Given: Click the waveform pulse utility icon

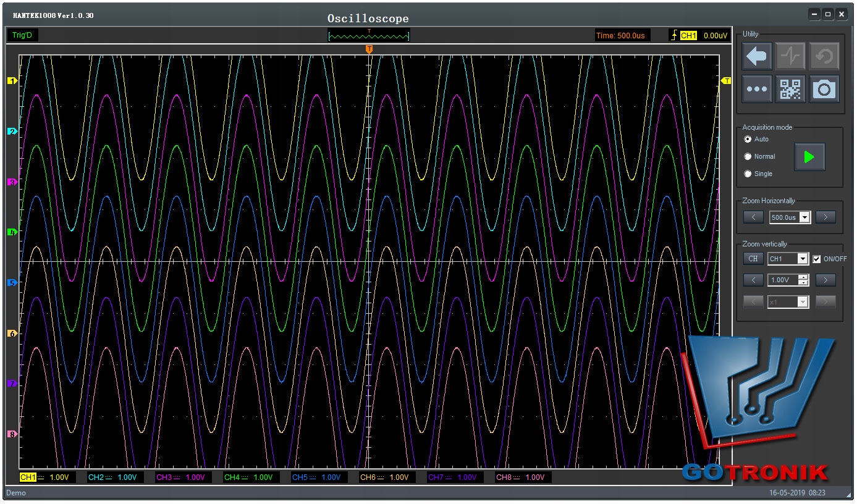Looking at the screenshot, I should [790, 57].
